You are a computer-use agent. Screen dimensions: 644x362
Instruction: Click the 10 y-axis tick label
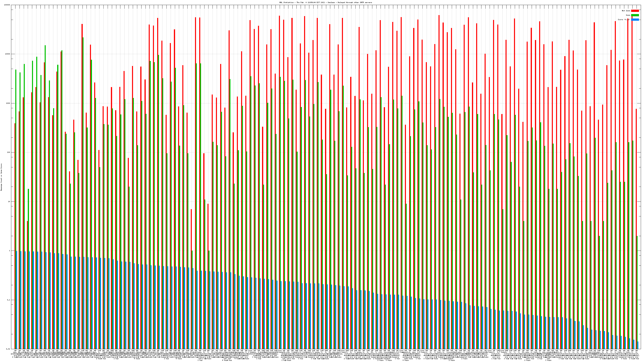(9, 202)
